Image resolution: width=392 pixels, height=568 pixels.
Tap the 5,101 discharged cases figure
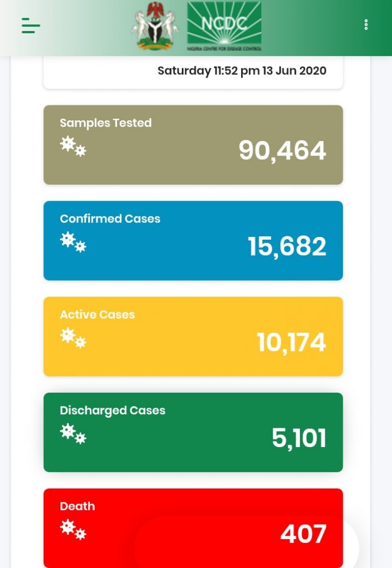click(x=299, y=438)
